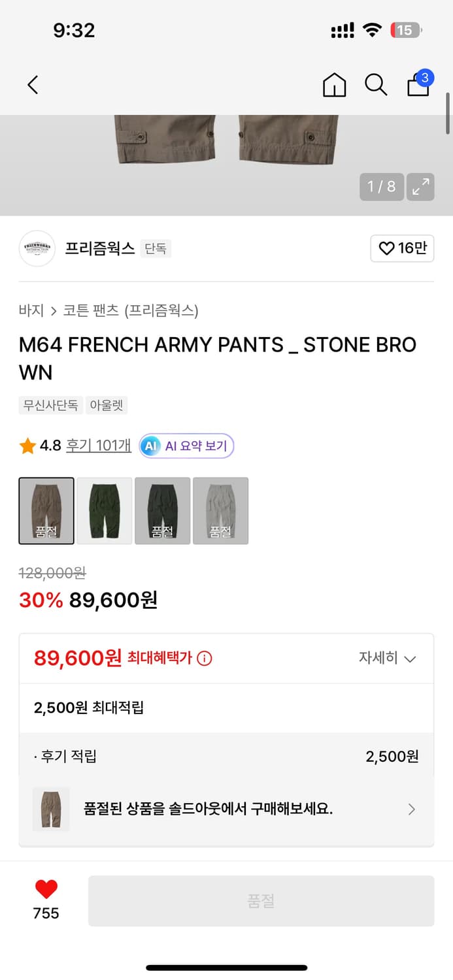View the image counter showing 1/8

[x=382, y=186]
